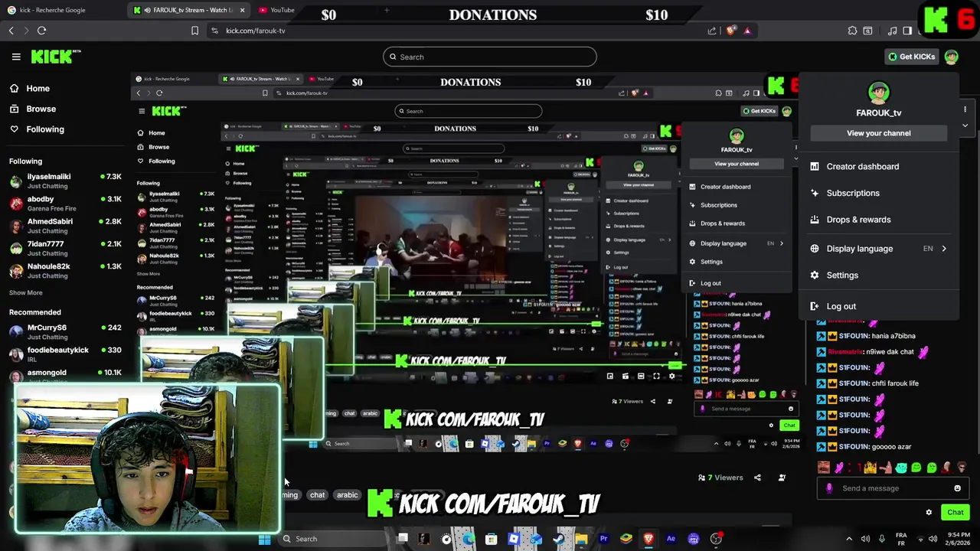Click the user avatar beside Get KICKs

tap(951, 57)
